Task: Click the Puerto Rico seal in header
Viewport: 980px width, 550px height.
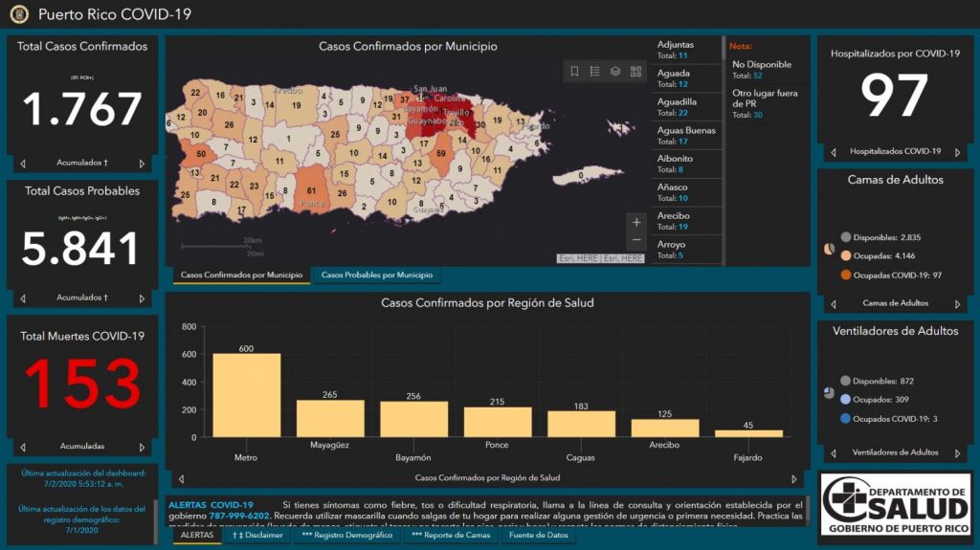Action: pos(19,14)
